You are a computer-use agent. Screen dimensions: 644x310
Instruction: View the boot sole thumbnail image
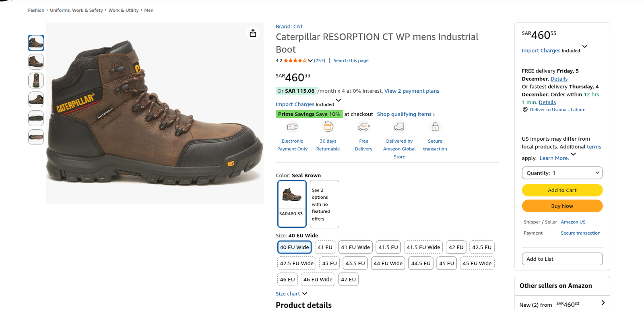pos(36,118)
